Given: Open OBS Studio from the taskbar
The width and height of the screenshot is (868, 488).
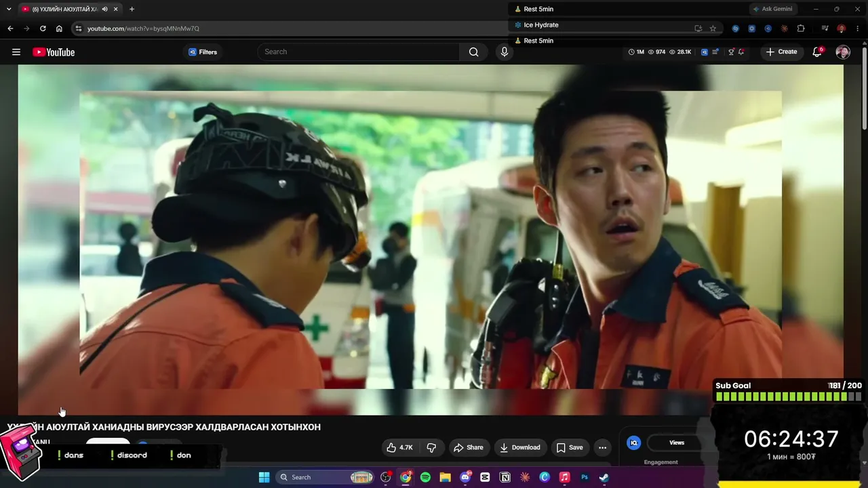Looking at the screenshot, I should (387, 477).
